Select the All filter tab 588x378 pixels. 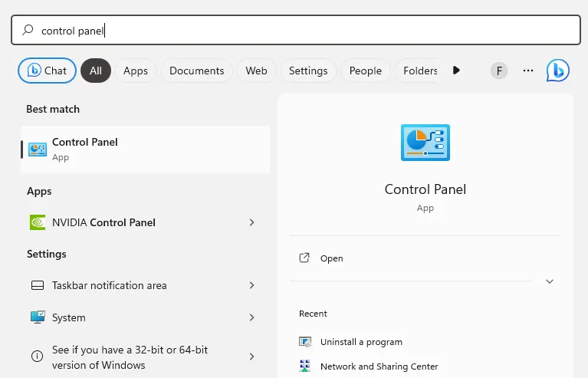click(96, 71)
